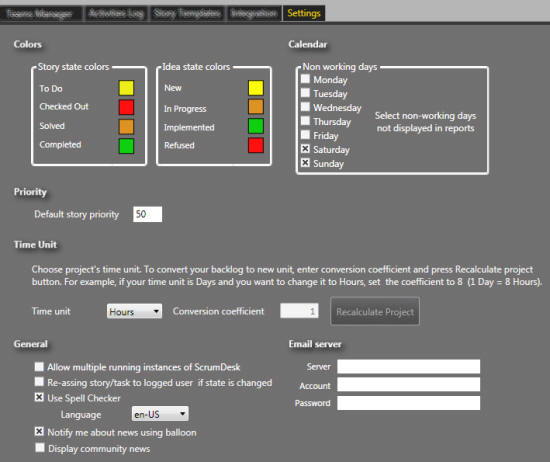Pick the Solved orange color swatch

[126, 127]
